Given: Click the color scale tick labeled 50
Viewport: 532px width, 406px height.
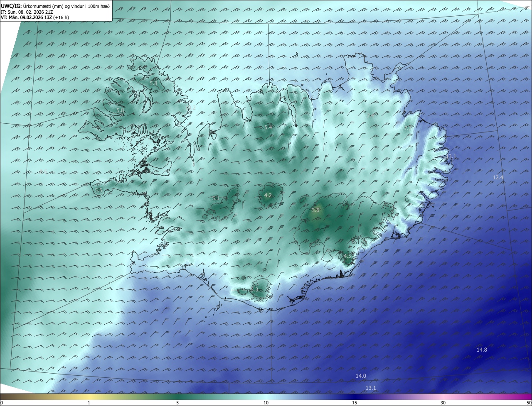Looking at the screenshot, I should coord(528,403).
